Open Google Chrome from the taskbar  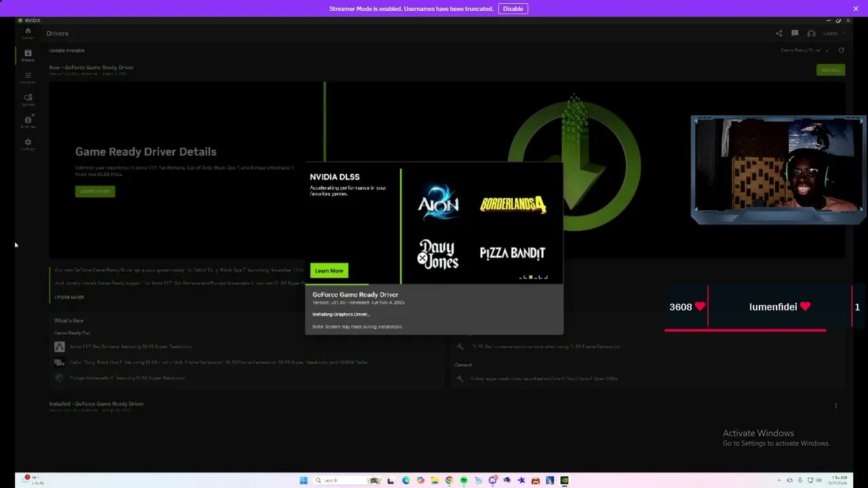pos(449,481)
